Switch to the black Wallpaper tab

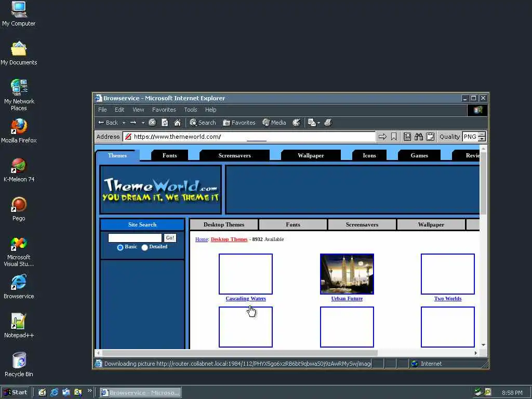(311, 155)
